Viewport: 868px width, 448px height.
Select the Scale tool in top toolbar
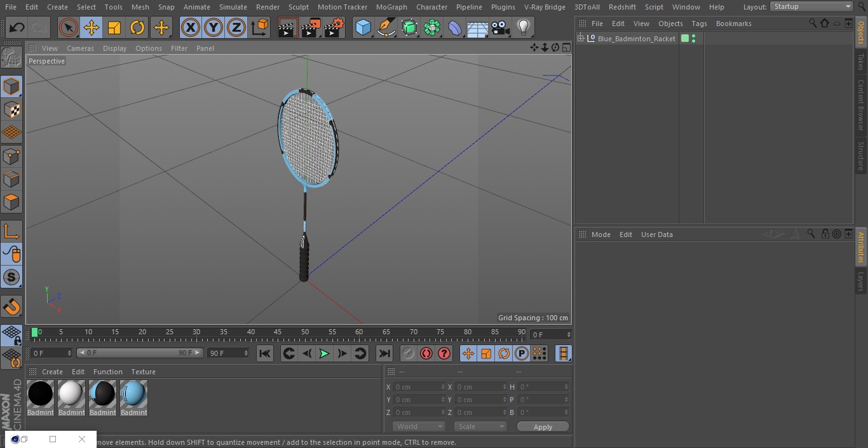(x=114, y=27)
